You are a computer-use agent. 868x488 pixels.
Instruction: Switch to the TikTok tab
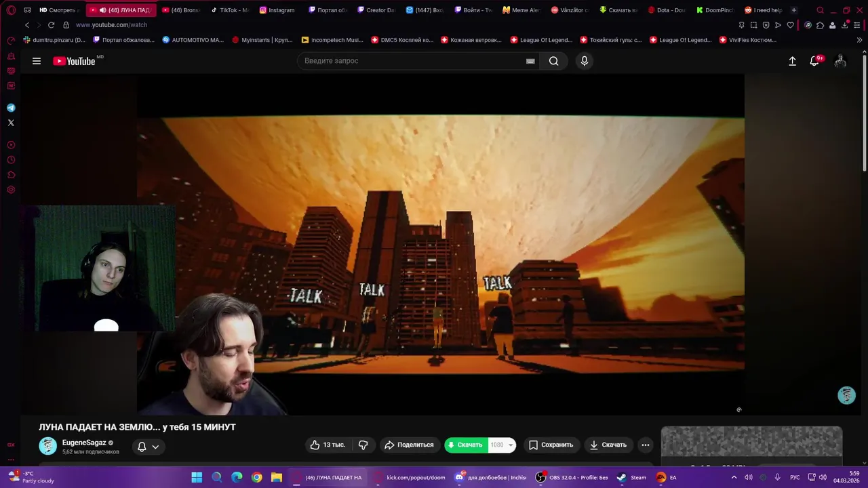229,10
